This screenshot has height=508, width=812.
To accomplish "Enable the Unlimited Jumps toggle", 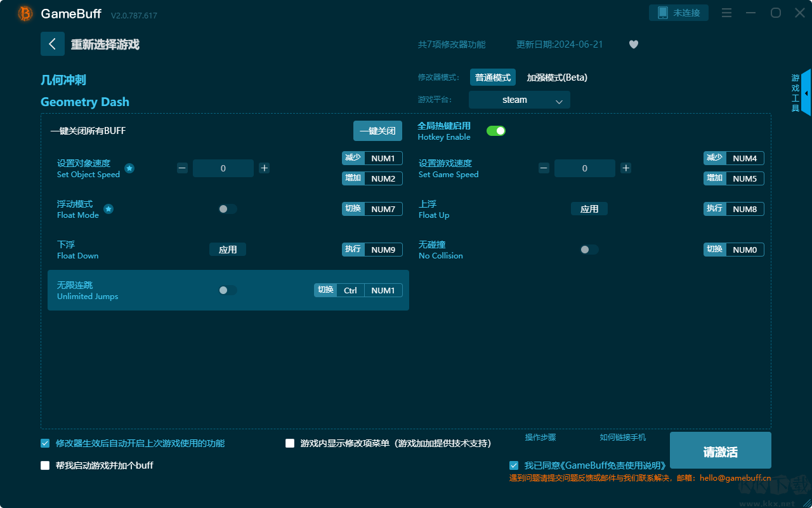I will [228, 290].
